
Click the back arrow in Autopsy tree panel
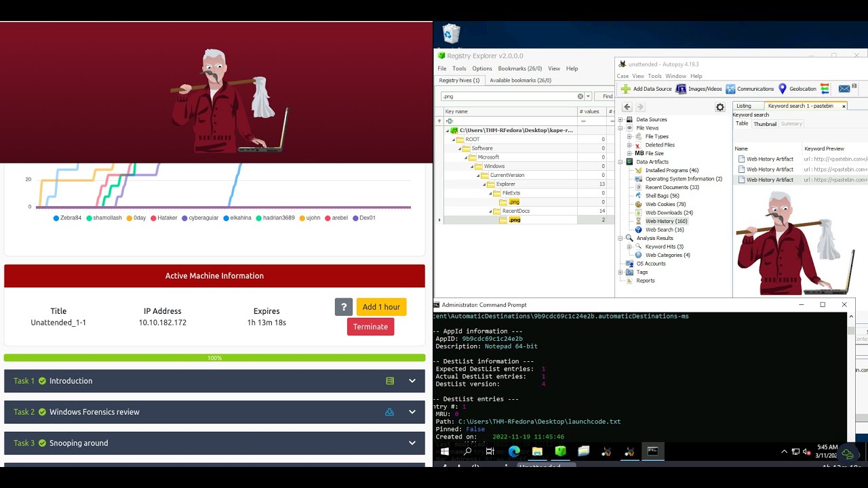click(x=627, y=107)
